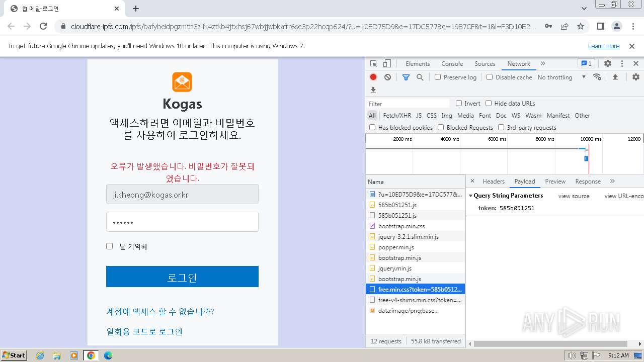Enable the Preserve log checkbox
This screenshot has height=362, width=644.
coord(438,77)
